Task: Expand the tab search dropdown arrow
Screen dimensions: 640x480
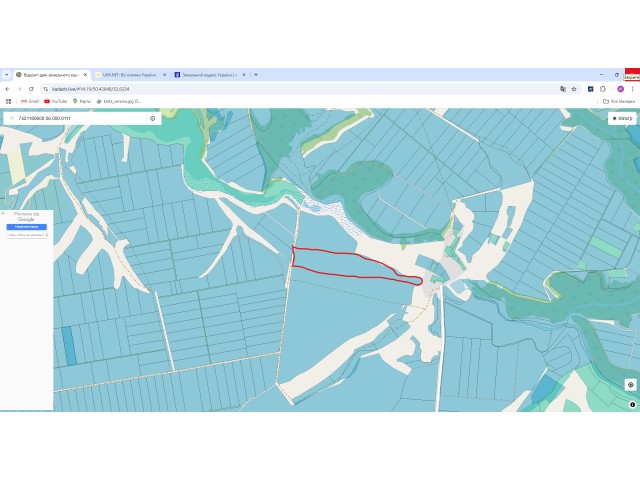Action: tap(6, 75)
